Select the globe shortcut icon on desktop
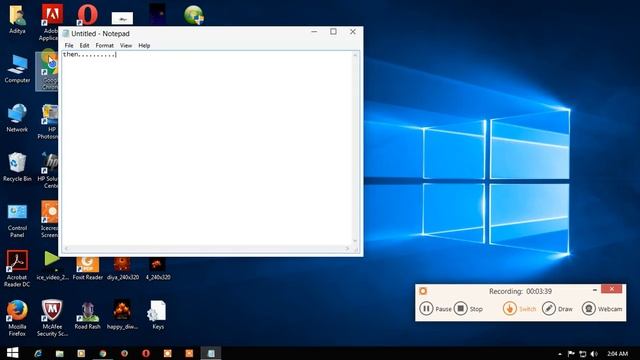 (193, 15)
